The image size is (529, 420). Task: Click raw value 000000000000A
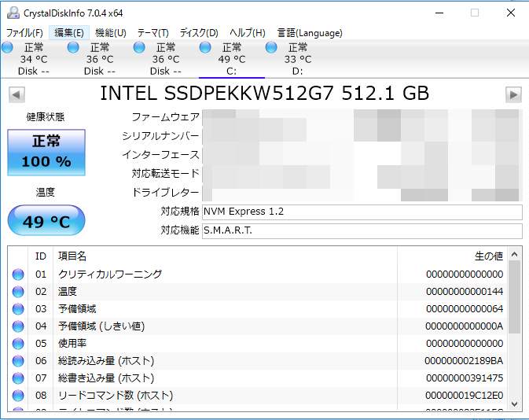click(465, 326)
